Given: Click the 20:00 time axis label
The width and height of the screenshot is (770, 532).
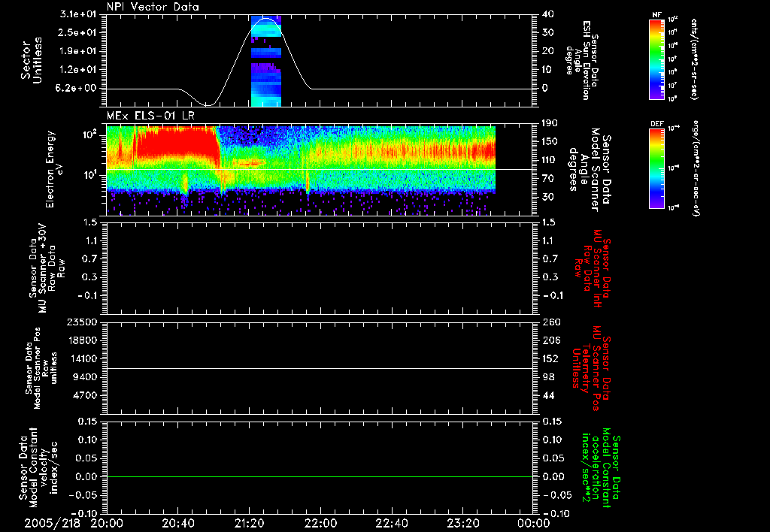Looking at the screenshot, I should tap(108, 522).
